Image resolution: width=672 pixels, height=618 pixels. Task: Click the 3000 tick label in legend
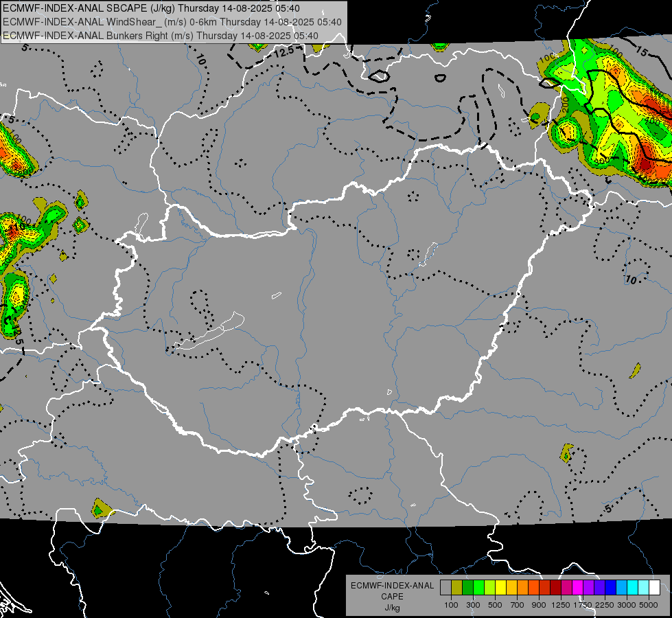tap(627, 605)
